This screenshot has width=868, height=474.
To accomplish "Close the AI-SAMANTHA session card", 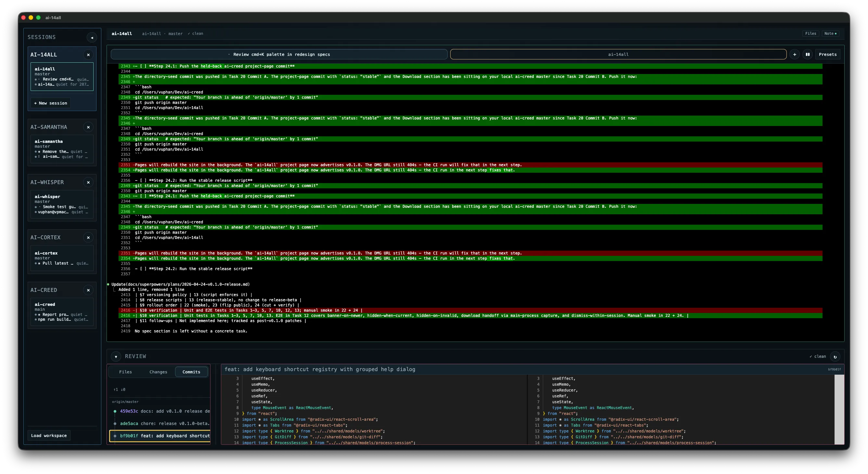I will pos(88,127).
